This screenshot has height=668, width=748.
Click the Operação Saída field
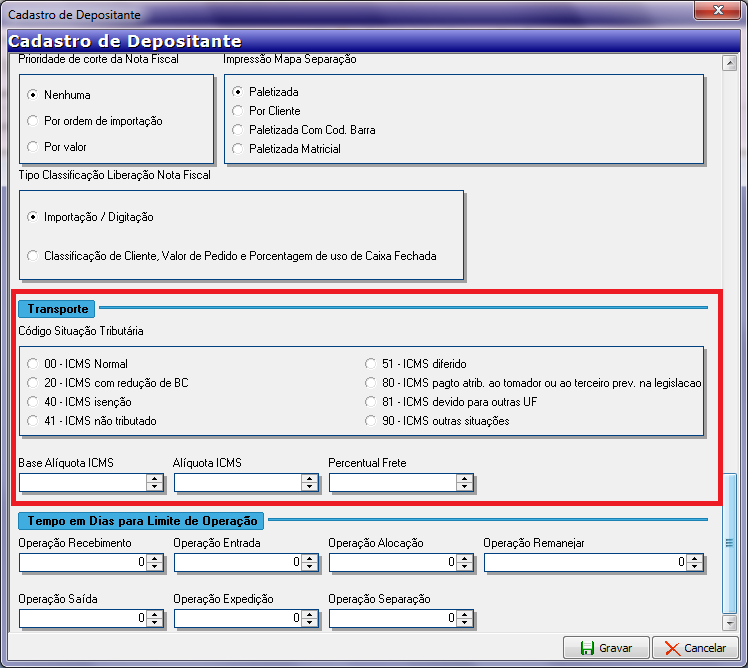pos(83,618)
